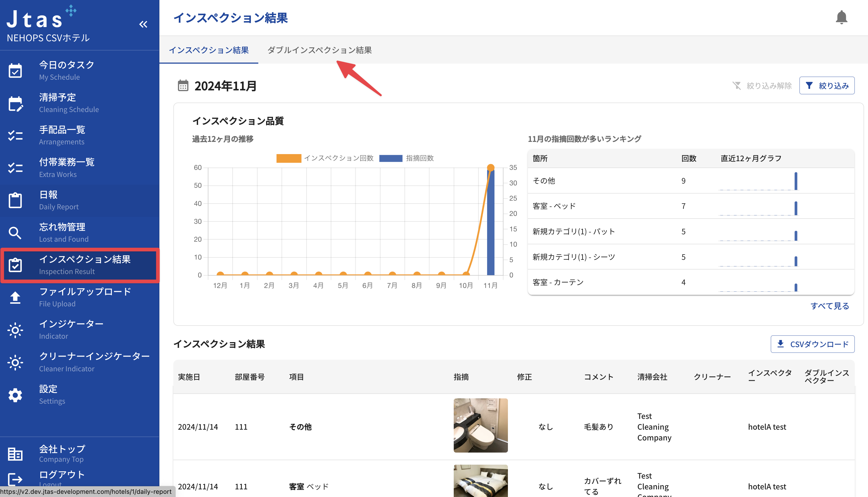Toggle orange インスペクション回数 legend swatch
This screenshot has height=497, width=868.
[289, 158]
